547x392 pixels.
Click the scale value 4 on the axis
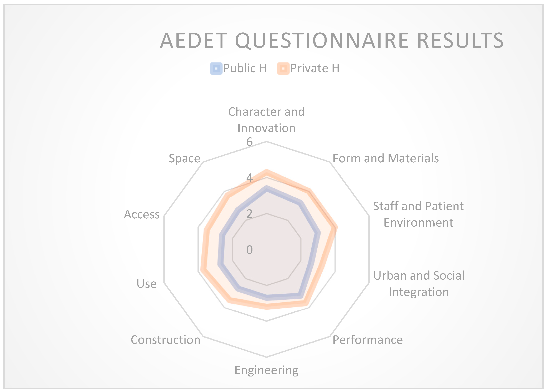tap(249, 178)
